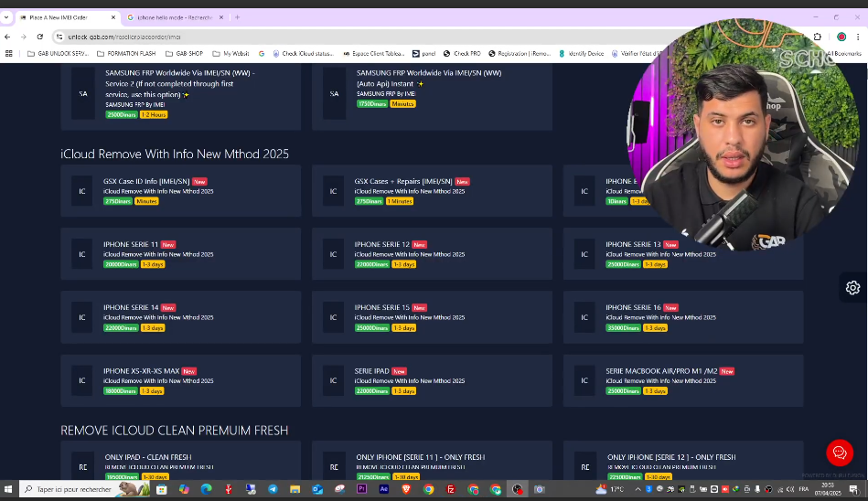Launch Adobe After Effects from the taskbar
Screen dimensions: 868x501
(x=383, y=489)
